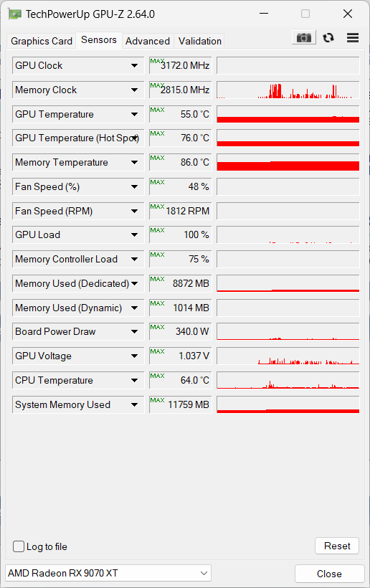Click the GPU-Z app icon in title bar
370x588 pixels.
(x=15, y=14)
